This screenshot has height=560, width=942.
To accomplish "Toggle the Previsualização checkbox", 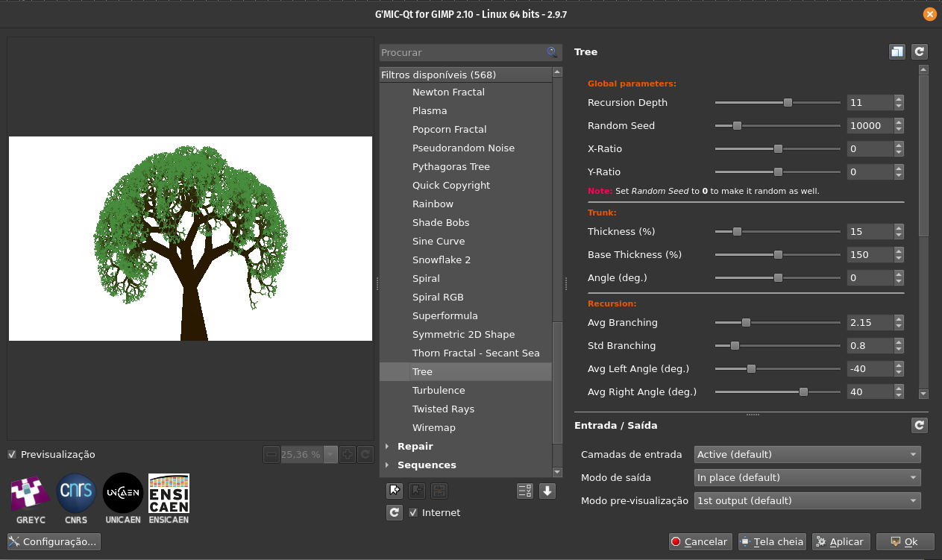I will [x=12, y=454].
